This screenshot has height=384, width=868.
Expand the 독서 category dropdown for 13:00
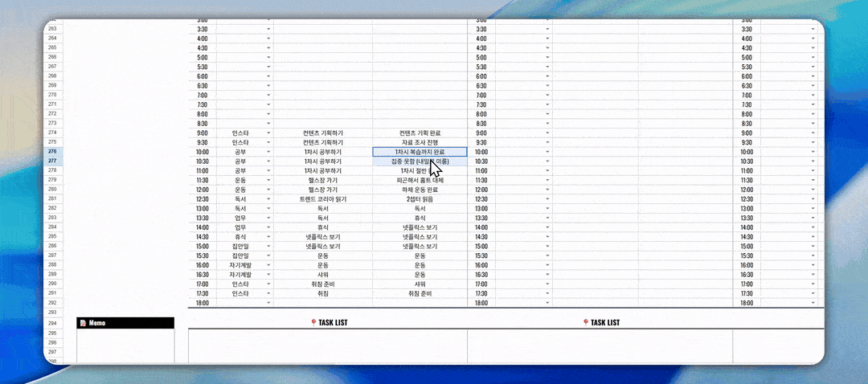point(268,209)
